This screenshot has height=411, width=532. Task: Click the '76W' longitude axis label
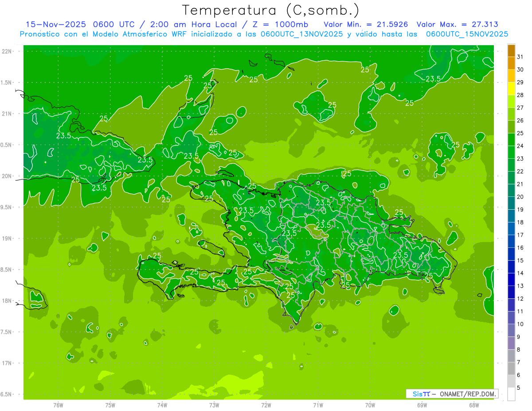click(x=58, y=405)
